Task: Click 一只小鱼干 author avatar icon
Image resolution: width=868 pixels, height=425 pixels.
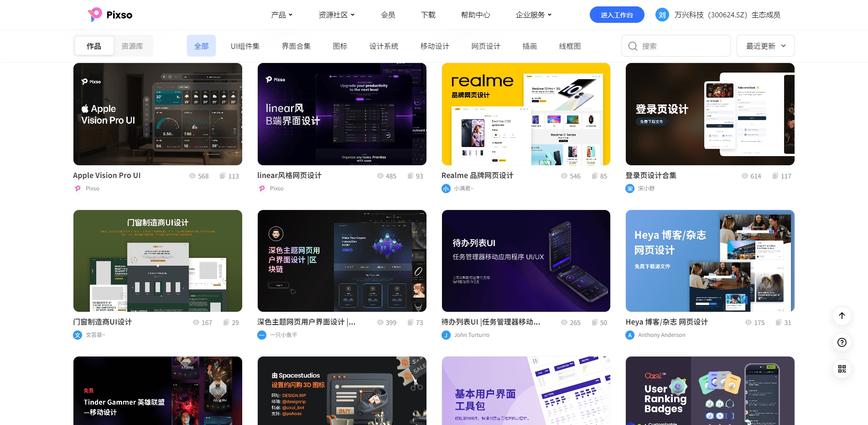Action: 262,335
